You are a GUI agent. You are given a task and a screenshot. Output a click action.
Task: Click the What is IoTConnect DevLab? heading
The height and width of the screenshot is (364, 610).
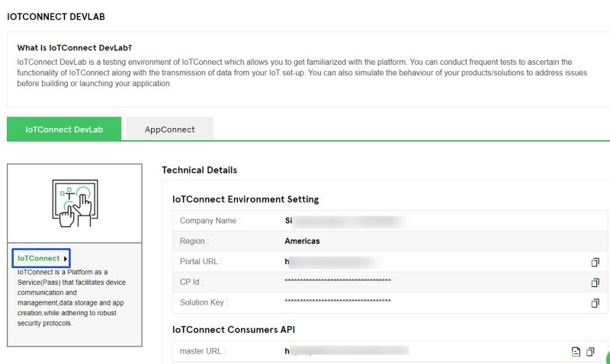tap(74, 48)
